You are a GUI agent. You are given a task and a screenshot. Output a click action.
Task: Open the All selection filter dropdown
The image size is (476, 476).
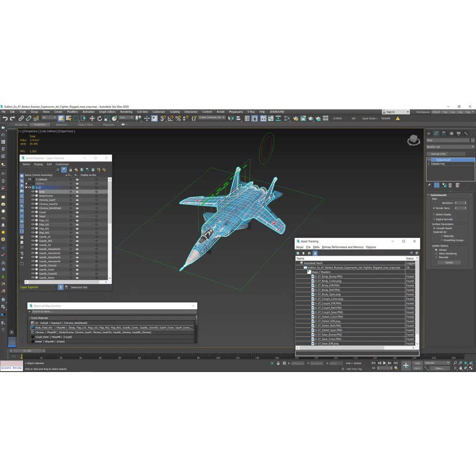(49, 118)
